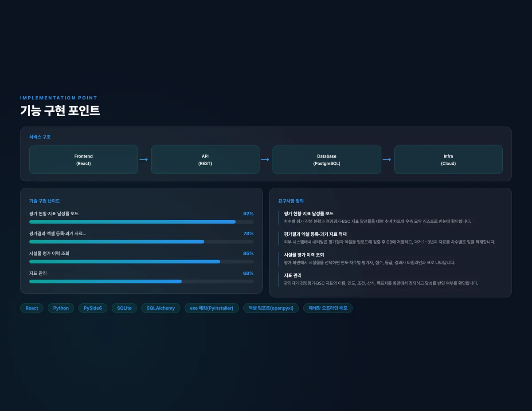Click 시설물 평가 이력 조회 label in 기술 구현 난이도
This screenshot has height=411, width=532.
point(49,253)
